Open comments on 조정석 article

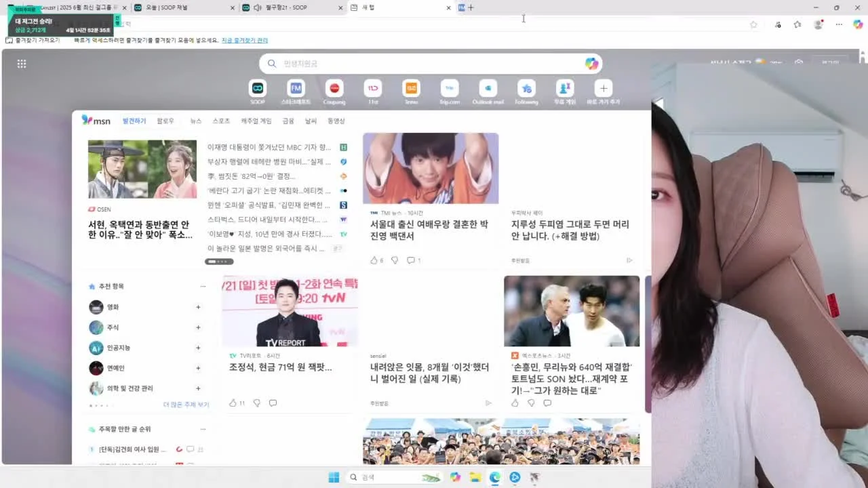coord(273,403)
